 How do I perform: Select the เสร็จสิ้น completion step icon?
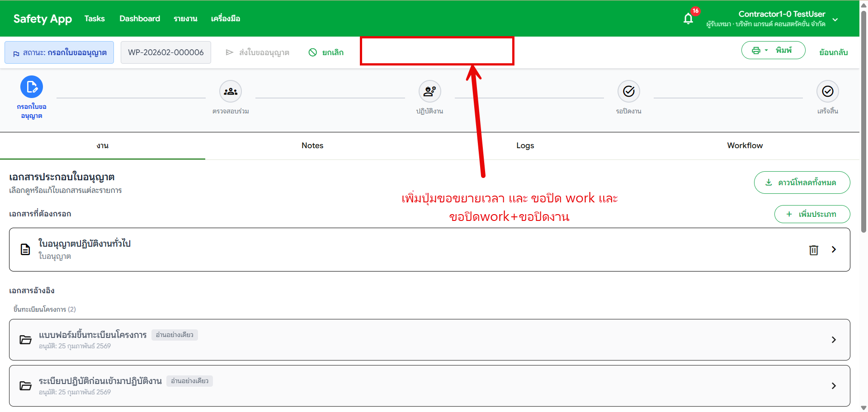click(827, 91)
